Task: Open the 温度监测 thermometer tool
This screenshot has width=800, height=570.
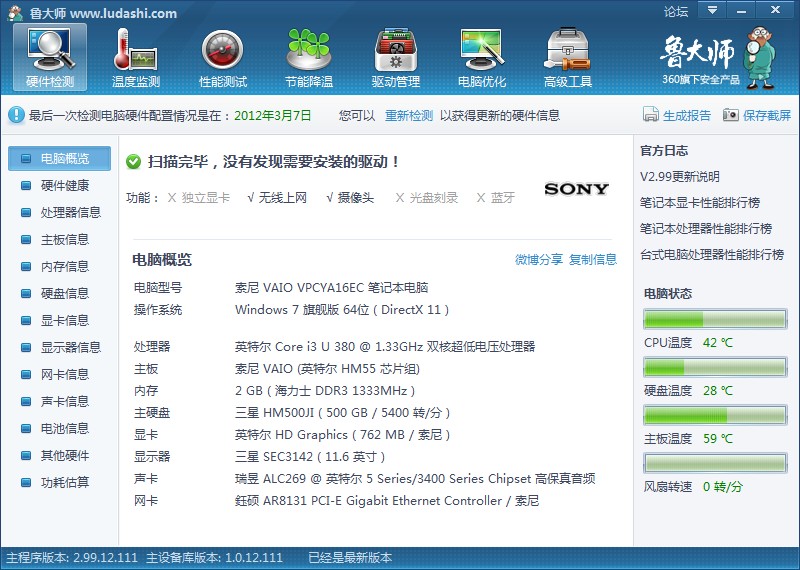Action: pyautogui.click(x=136, y=50)
